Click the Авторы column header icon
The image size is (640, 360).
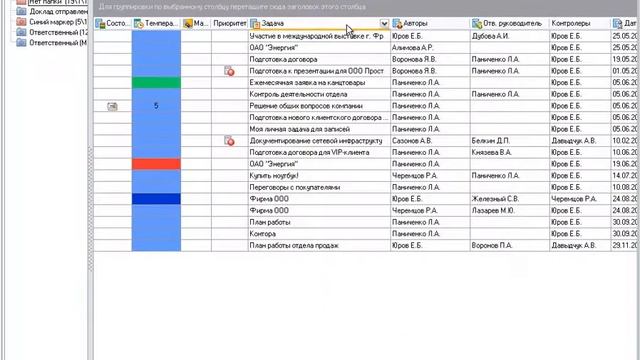397,24
